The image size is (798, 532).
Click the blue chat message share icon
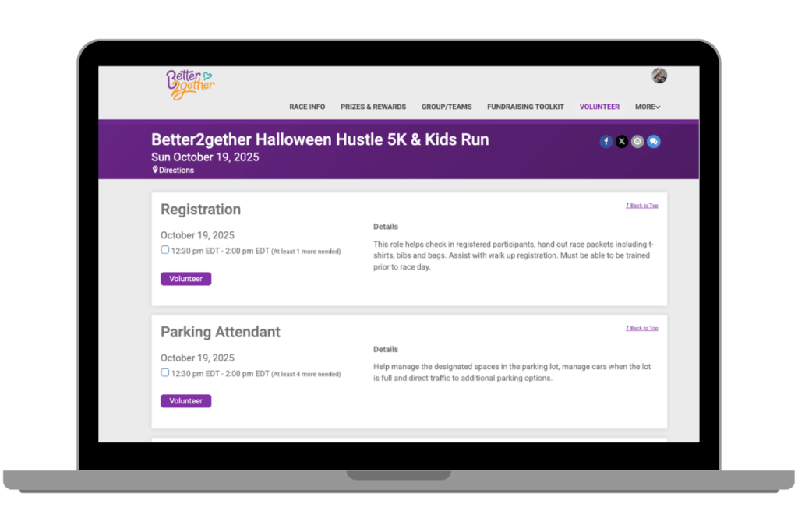pyautogui.click(x=653, y=142)
